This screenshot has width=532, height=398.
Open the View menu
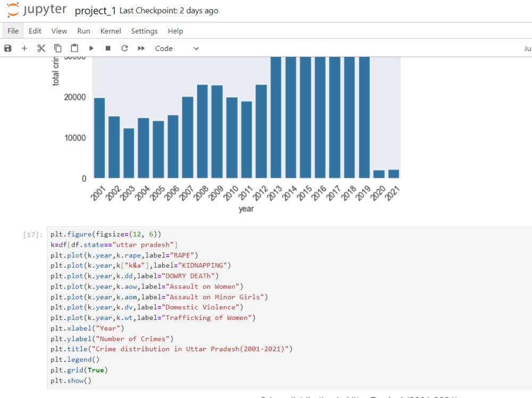point(59,31)
